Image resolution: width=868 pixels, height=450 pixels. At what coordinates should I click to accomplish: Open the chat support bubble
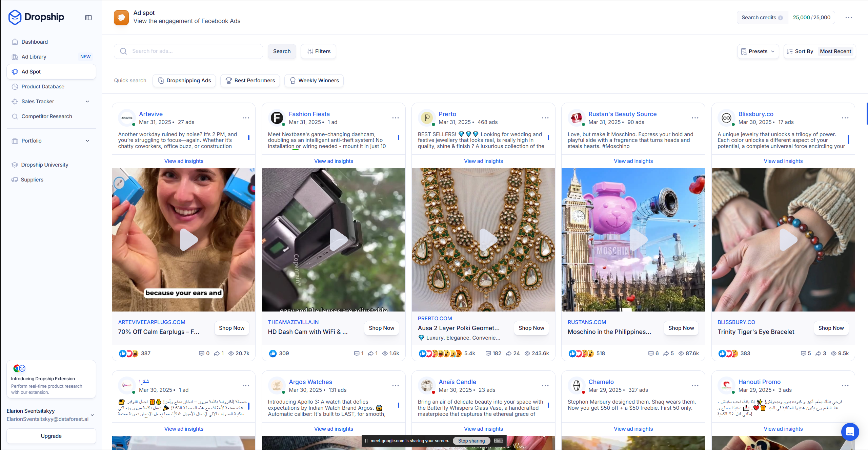point(850,431)
